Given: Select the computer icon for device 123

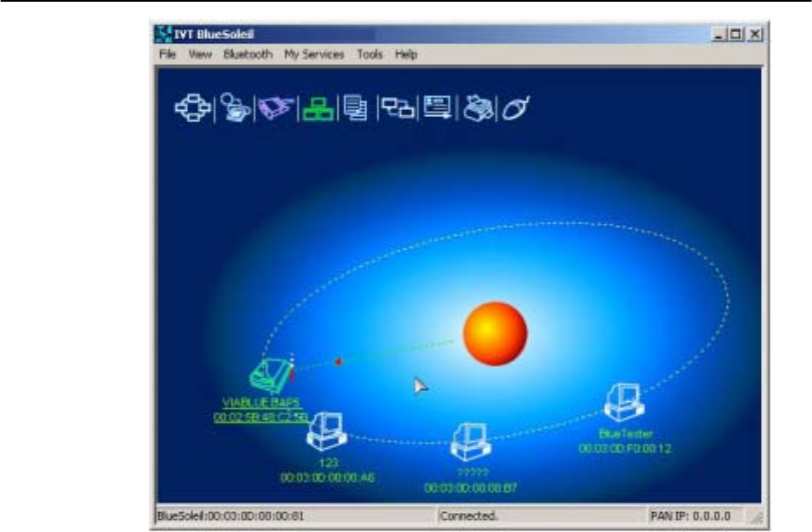Looking at the screenshot, I should click(x=326, y=431).
